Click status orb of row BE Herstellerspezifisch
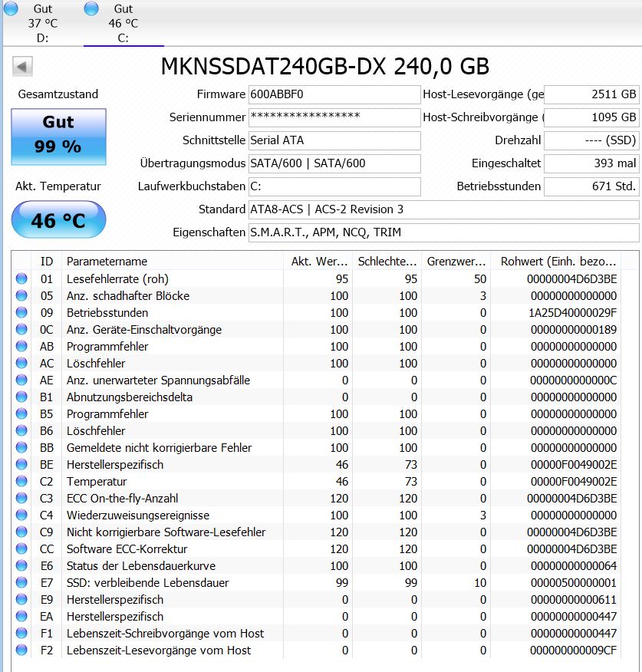This screenshot has width=642, height=672. click(x=21, y=464)
